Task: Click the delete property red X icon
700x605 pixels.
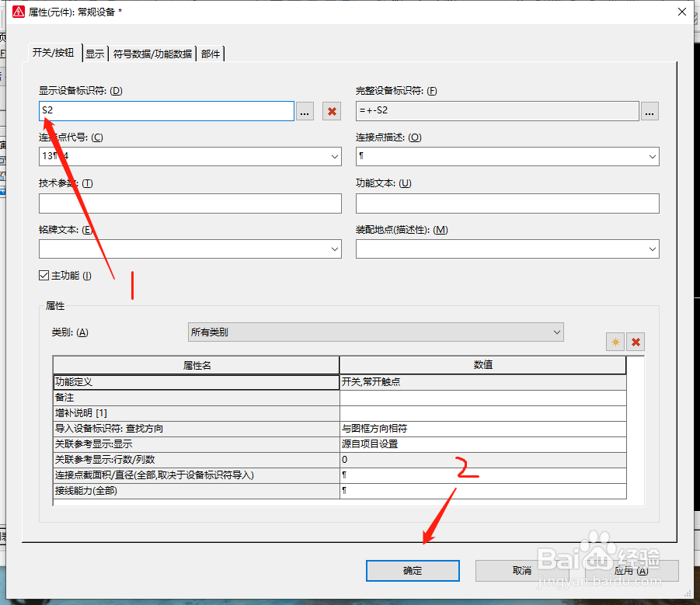Action: pyautogui.click(x=636, y=342)
